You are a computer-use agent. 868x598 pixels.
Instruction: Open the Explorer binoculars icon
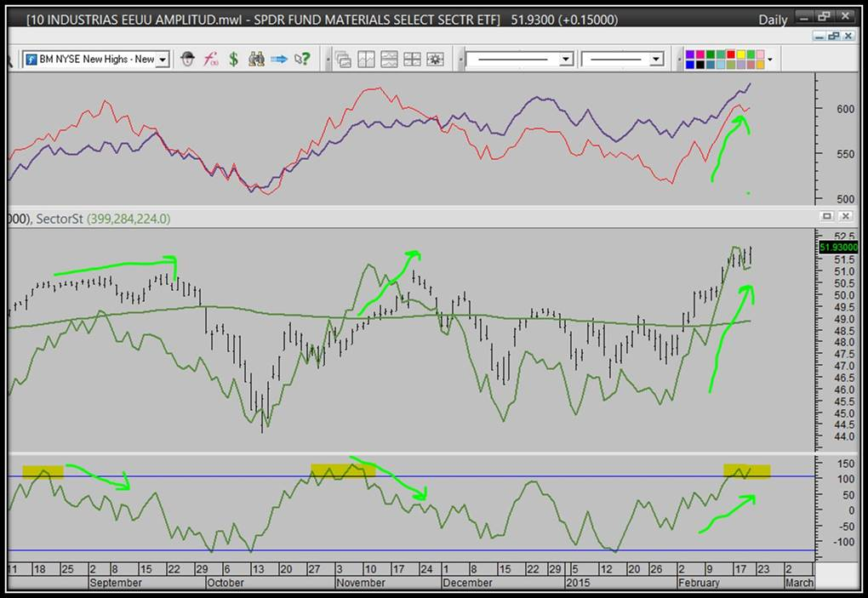(x=256, y=60)
